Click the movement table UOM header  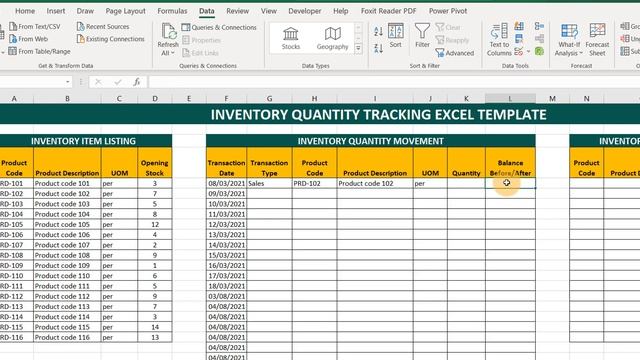coord(430,162)
